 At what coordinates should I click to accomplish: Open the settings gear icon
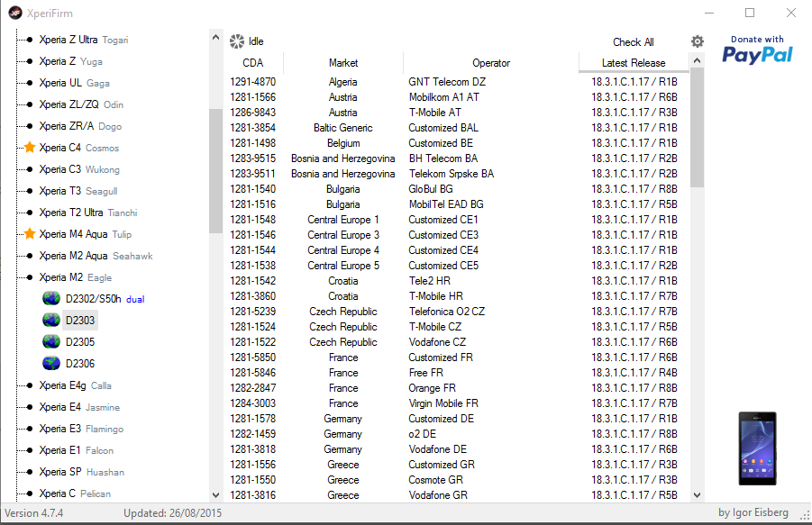tap(698, 41)
